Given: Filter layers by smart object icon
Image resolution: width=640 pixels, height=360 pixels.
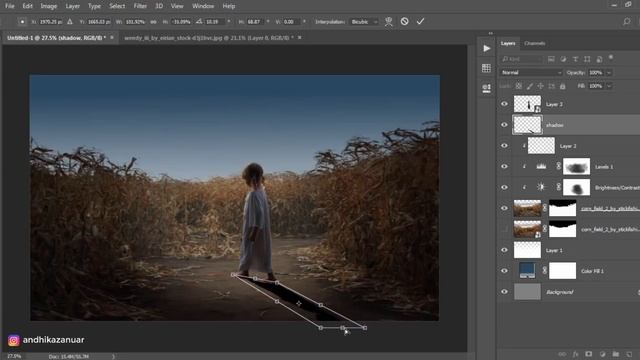Looking at the screenshot, I should click(x=599, y=59).
